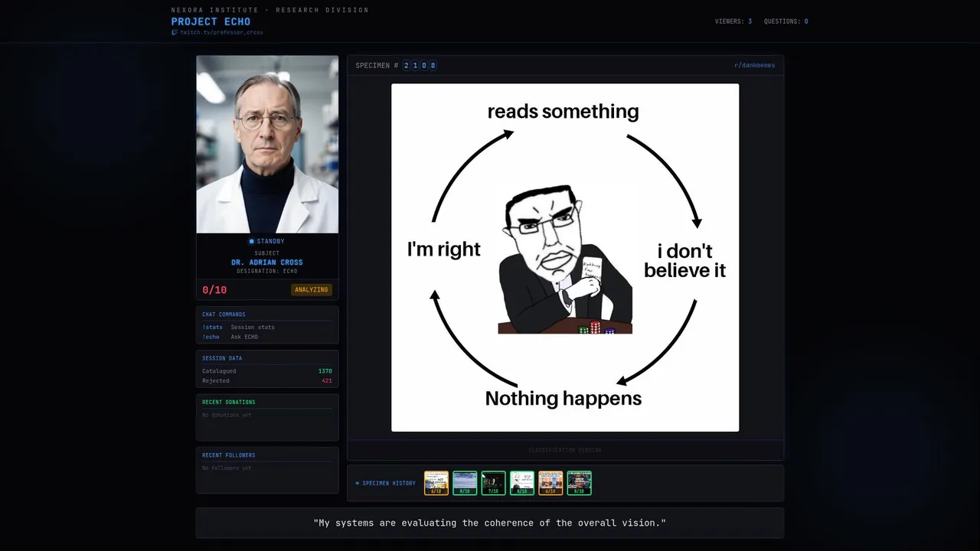Click the CHAT COMMANDS panel heading

[x=224, y=315]
